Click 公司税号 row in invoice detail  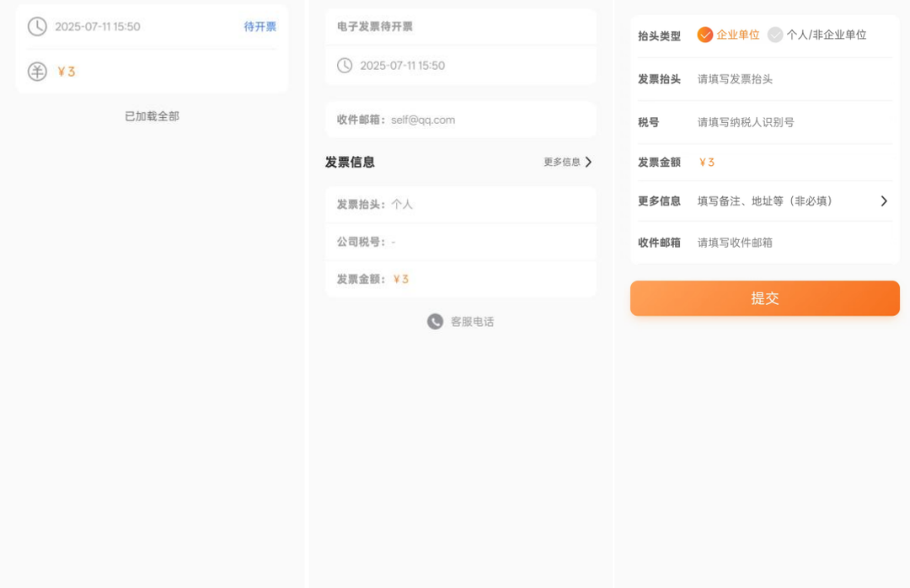point(461,242)
